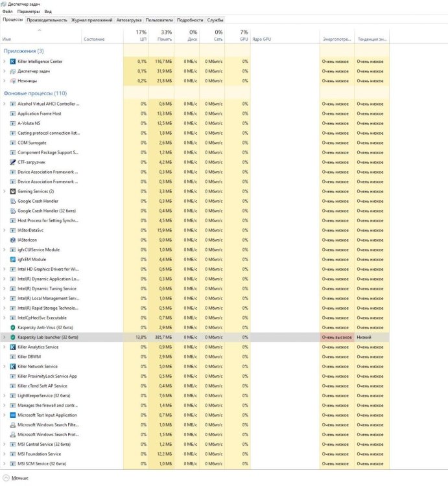Click the Ножницы app icon
448x486 pixels.
13,81
